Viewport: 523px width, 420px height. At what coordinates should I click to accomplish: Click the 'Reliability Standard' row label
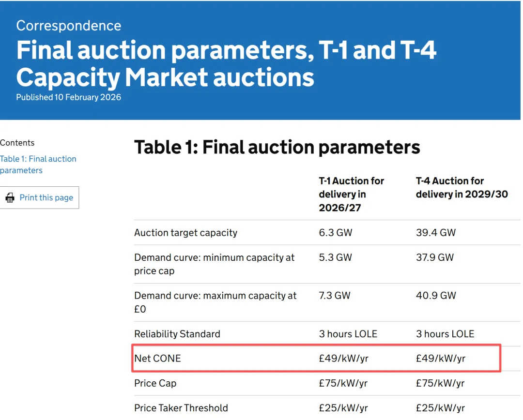[177, 334]
